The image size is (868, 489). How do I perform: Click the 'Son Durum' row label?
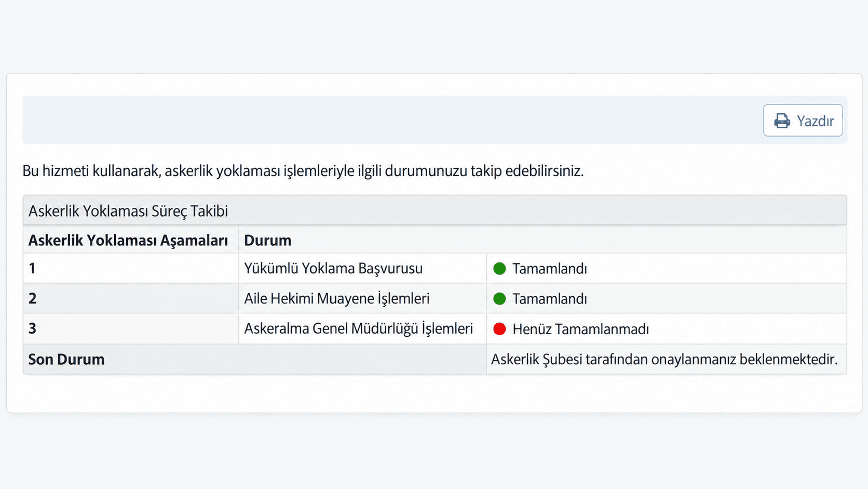click(66, 359)
